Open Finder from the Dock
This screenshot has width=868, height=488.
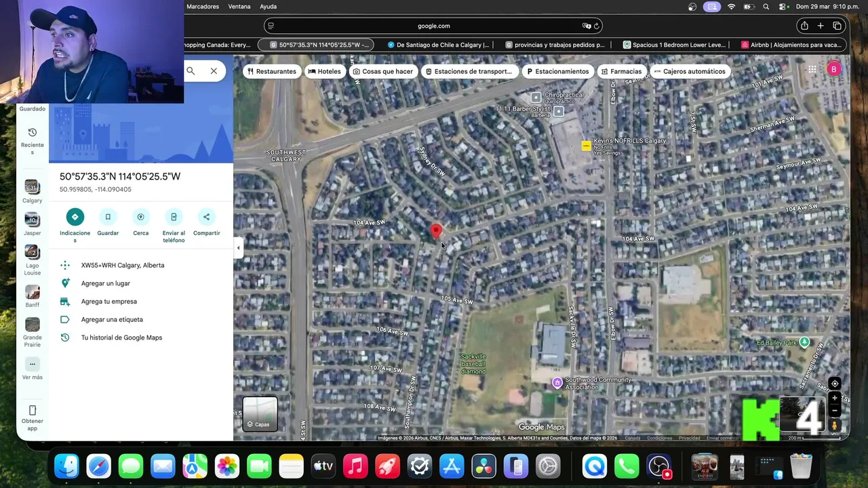(x=66, y=466)
